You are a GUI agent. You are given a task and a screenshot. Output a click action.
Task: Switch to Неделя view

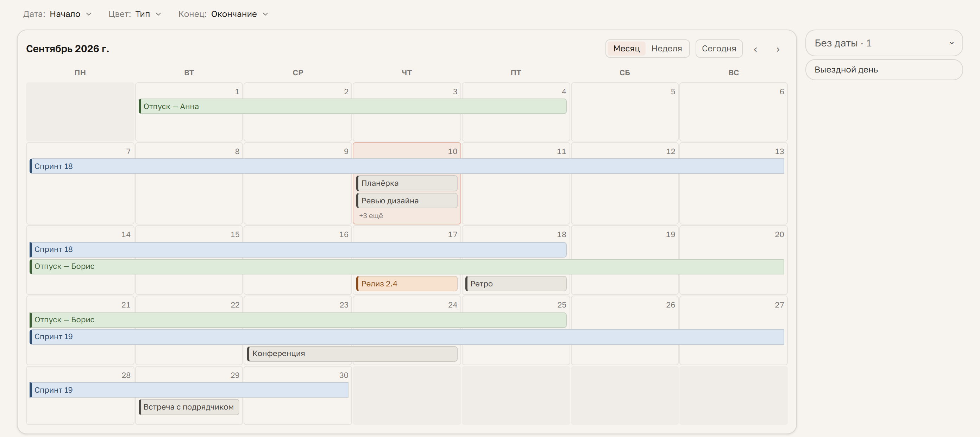click(666, 49)
